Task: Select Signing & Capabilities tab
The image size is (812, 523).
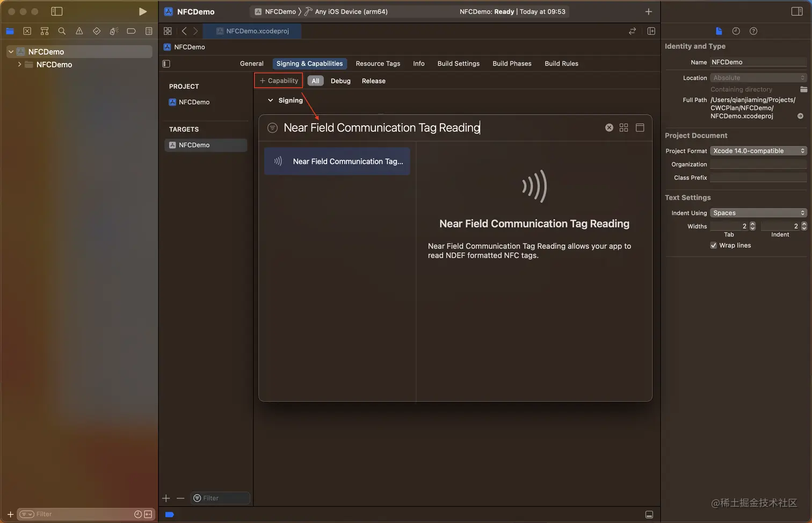Action: tap(309, 63)
